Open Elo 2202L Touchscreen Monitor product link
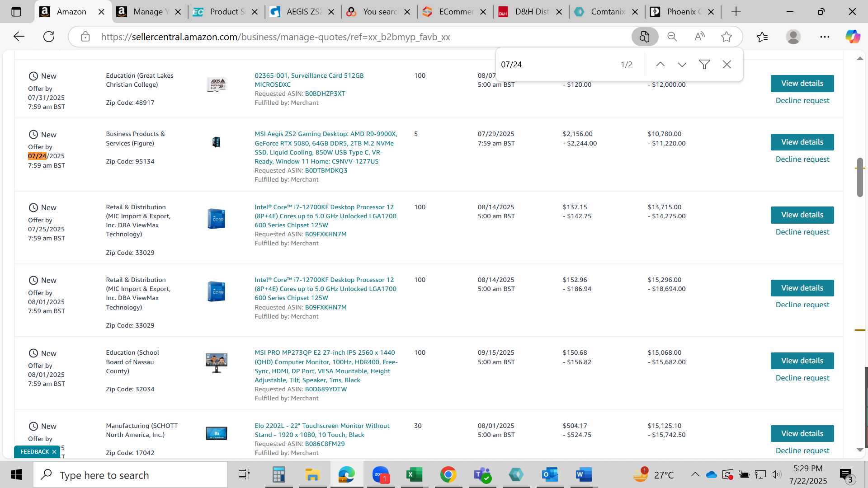 tap(322, 430)
